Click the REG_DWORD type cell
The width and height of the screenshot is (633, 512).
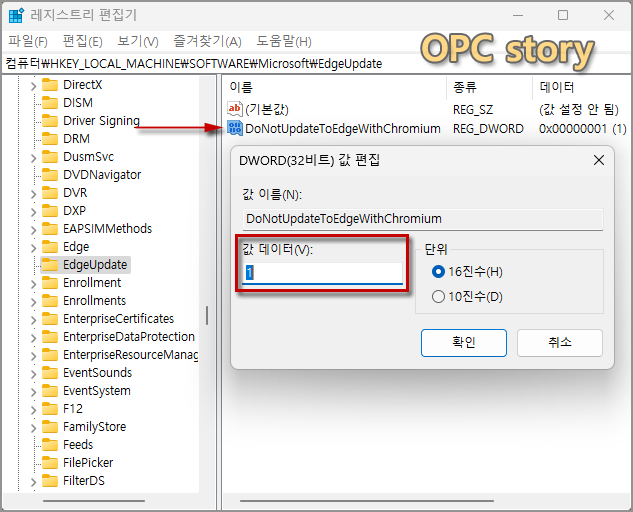point(488,128)
